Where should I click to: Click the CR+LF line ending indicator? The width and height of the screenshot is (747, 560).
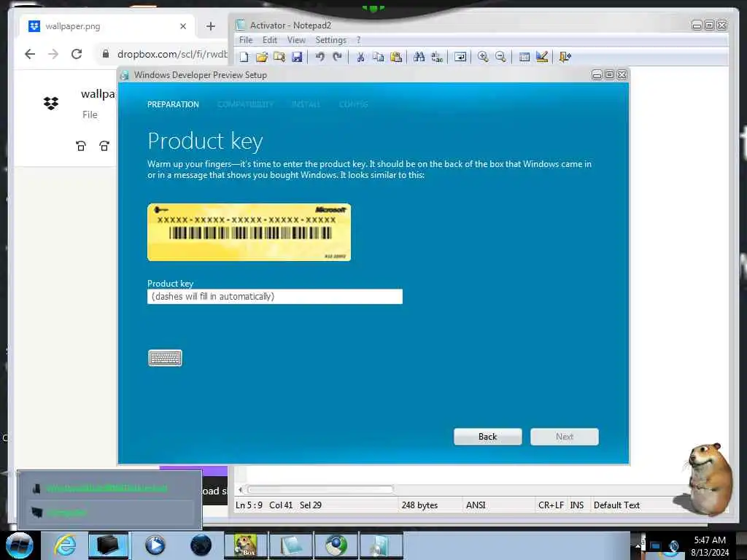(551, 505)
